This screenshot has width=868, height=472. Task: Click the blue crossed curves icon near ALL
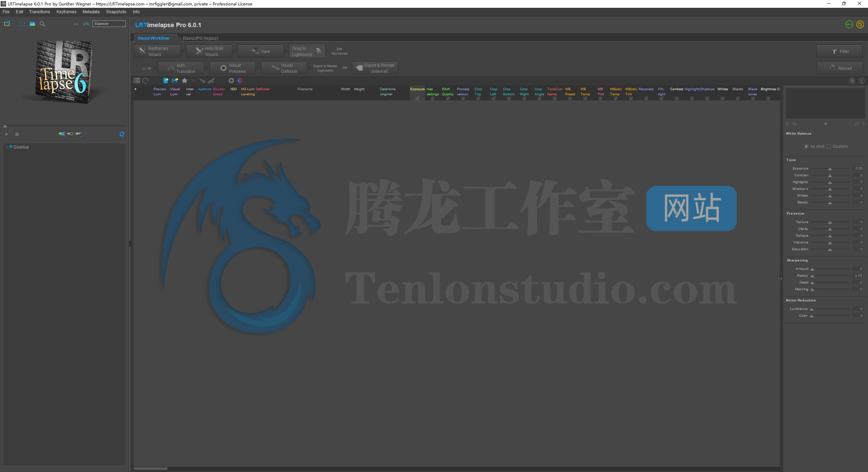86,24
